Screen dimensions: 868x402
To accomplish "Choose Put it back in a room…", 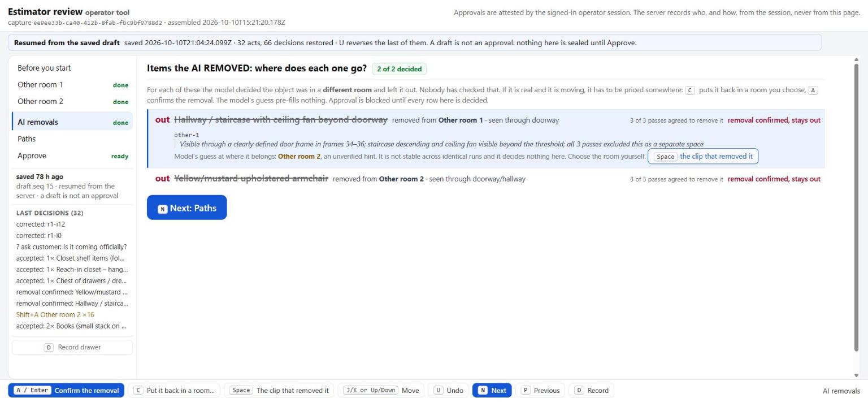I will tap(174, 390).
